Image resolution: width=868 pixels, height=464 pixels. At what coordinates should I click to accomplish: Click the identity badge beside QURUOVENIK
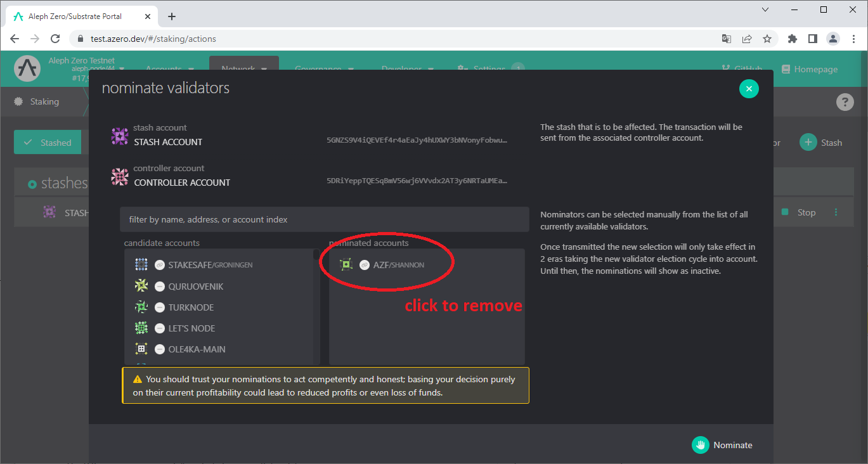160,287
